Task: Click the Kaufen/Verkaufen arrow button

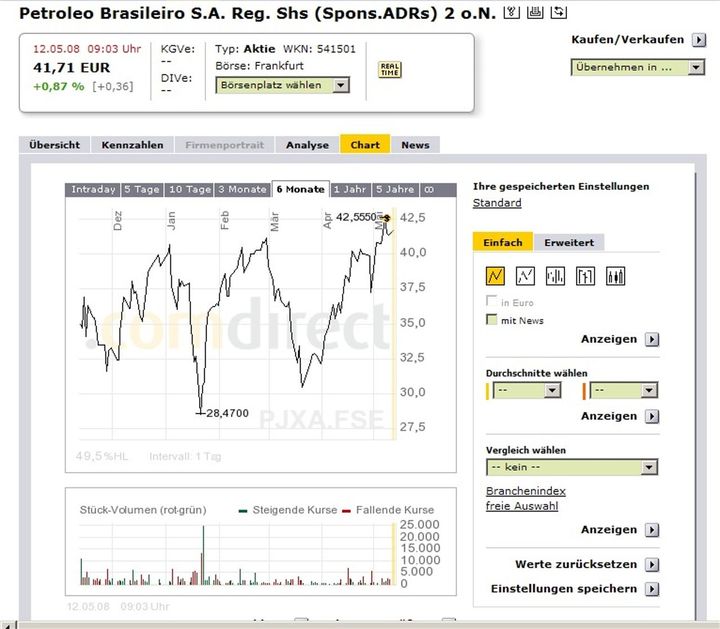Action: 699,40
